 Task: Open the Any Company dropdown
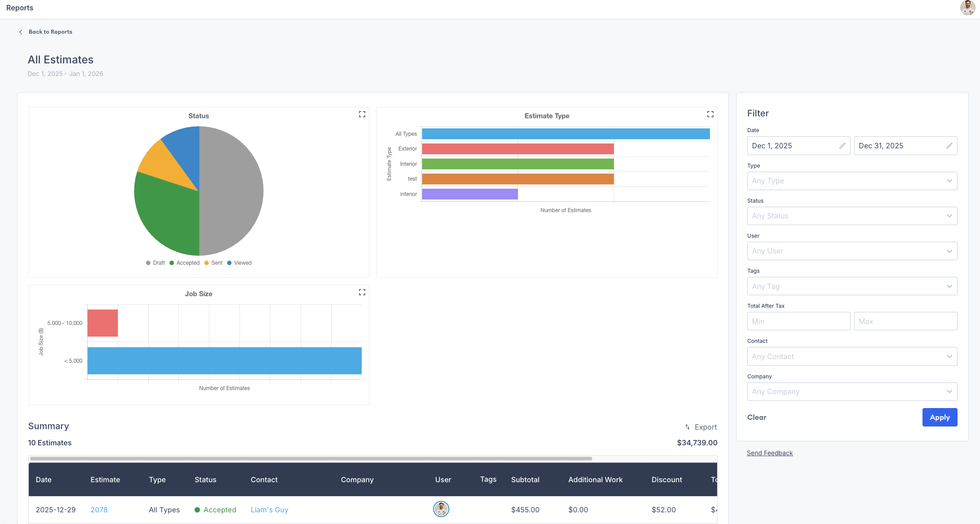tap(852, 391)
